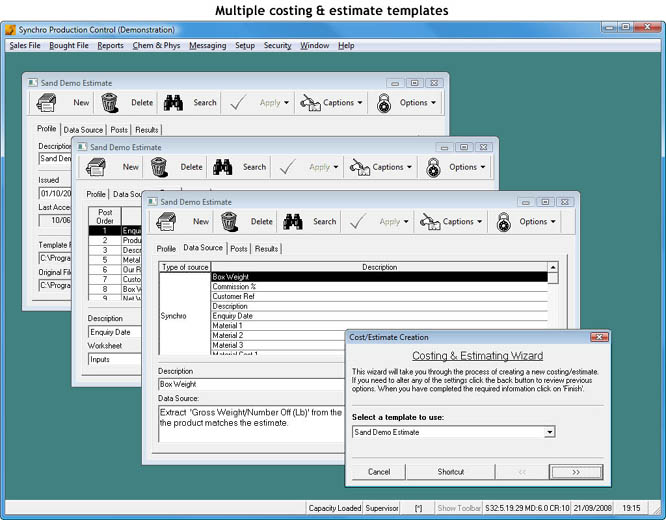Click the Delete trash can icon in the middle estimate window
The image size is (666, 520).
(159, 167)
